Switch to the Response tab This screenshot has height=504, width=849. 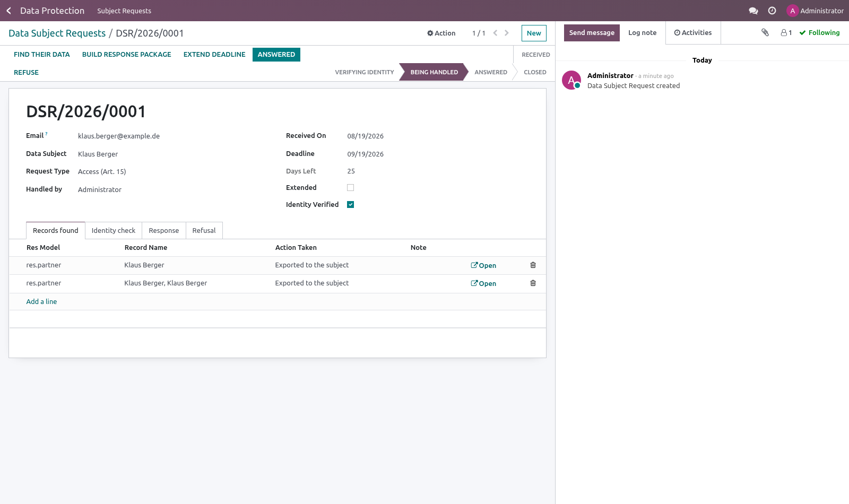[164, 231]
